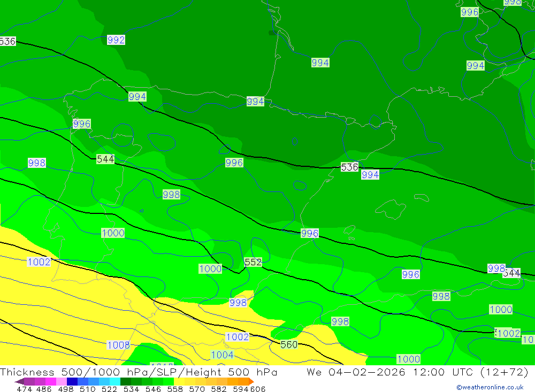Select the 1008 pressure label
Screen dimensions: 535x392
[x=118, y=345]
